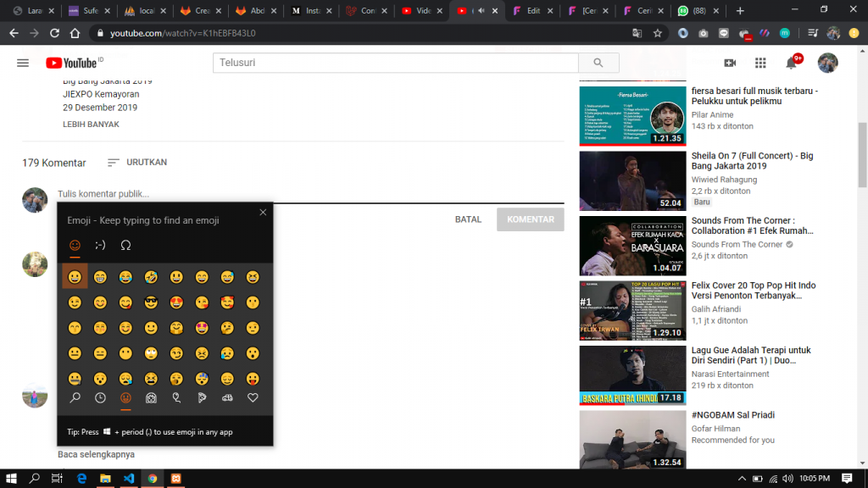Expand description with LEBIH BANYAK
868x488 pixels.
coord(91,125)
